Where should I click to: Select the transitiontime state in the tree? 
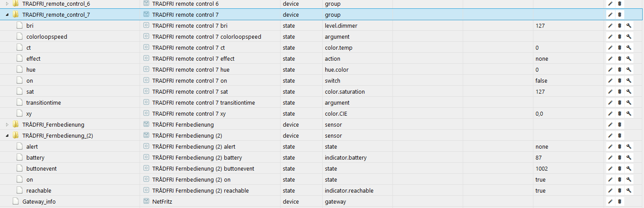[43, 102]
